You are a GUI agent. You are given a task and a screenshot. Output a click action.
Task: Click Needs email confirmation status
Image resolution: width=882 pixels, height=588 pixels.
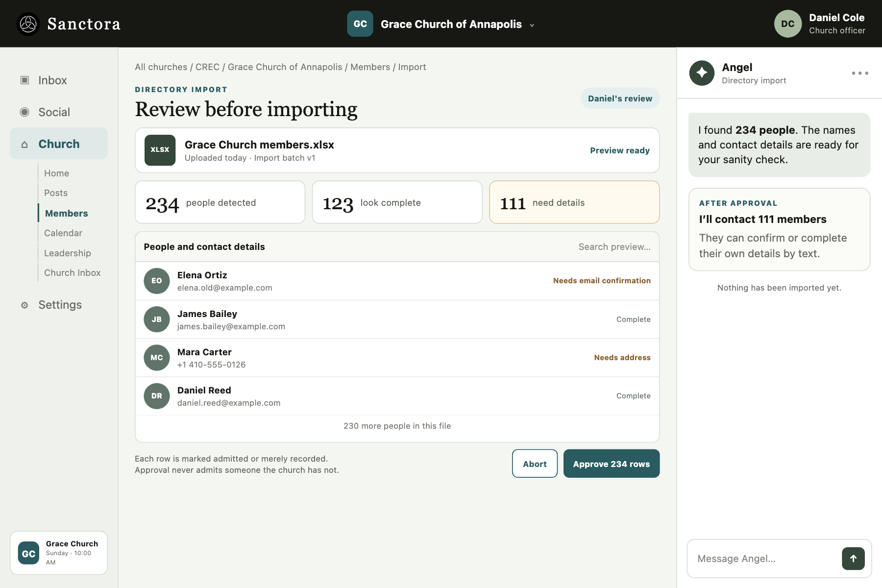(x=602, y=281)
